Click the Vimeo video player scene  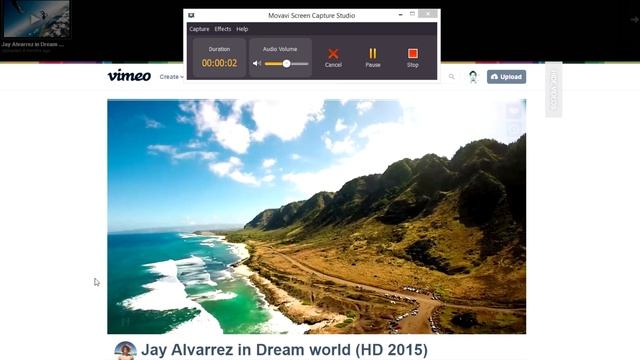click(316, 216)
